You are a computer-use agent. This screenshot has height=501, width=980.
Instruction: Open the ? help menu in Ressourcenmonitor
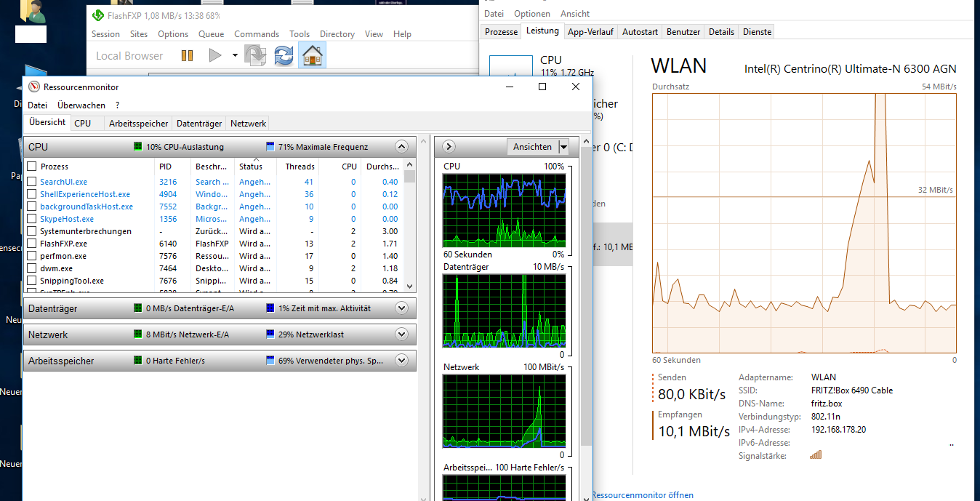point(117,105)
